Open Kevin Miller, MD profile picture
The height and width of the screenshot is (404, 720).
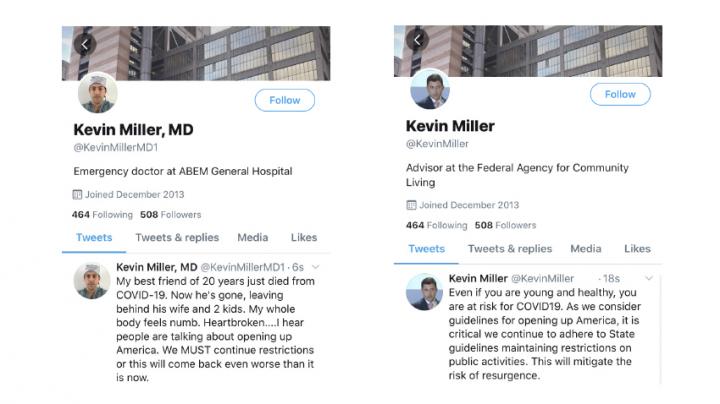click(97, 94)
